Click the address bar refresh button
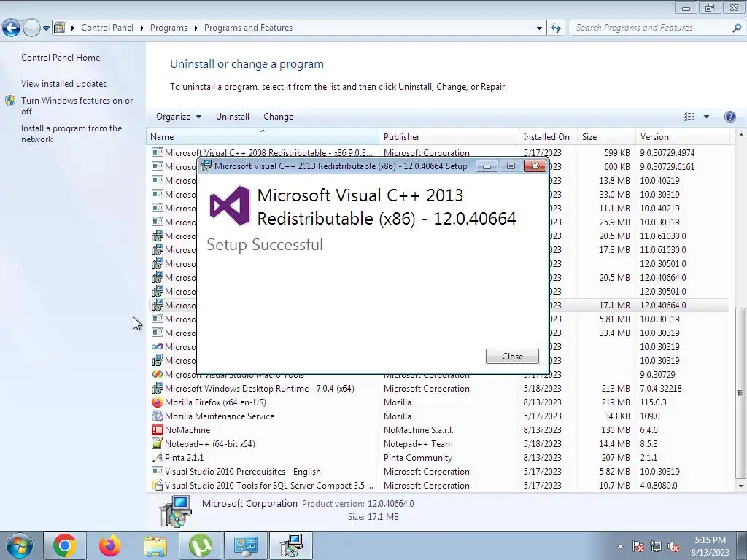 pos(555,28)
